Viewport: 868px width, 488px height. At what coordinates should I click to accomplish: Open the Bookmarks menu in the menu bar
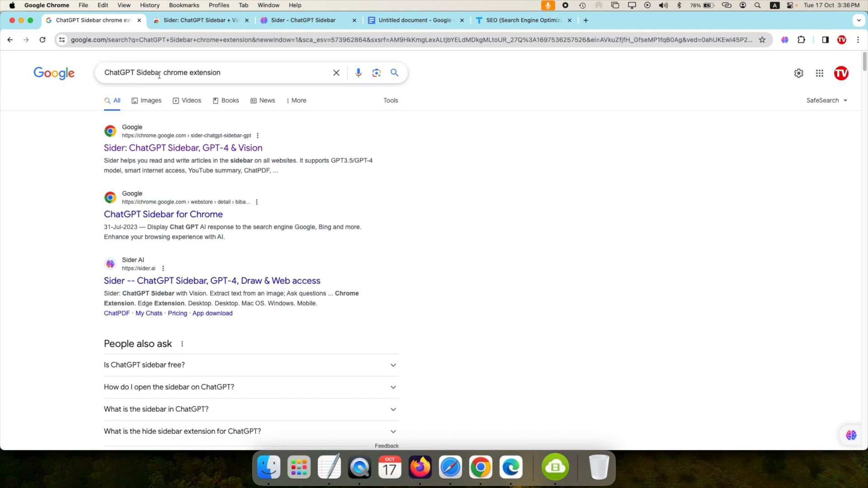tap(184, 5)
